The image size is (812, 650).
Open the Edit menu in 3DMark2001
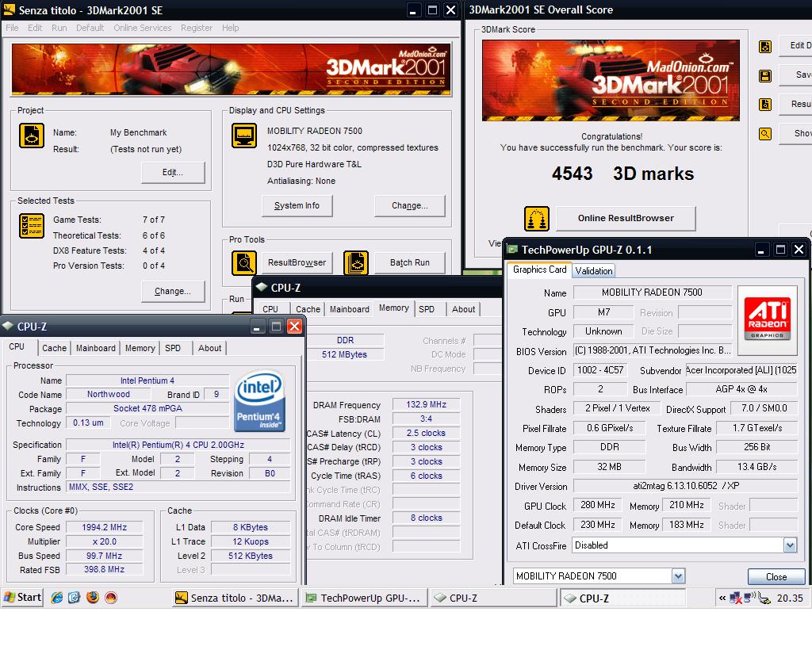coord(35,28)
